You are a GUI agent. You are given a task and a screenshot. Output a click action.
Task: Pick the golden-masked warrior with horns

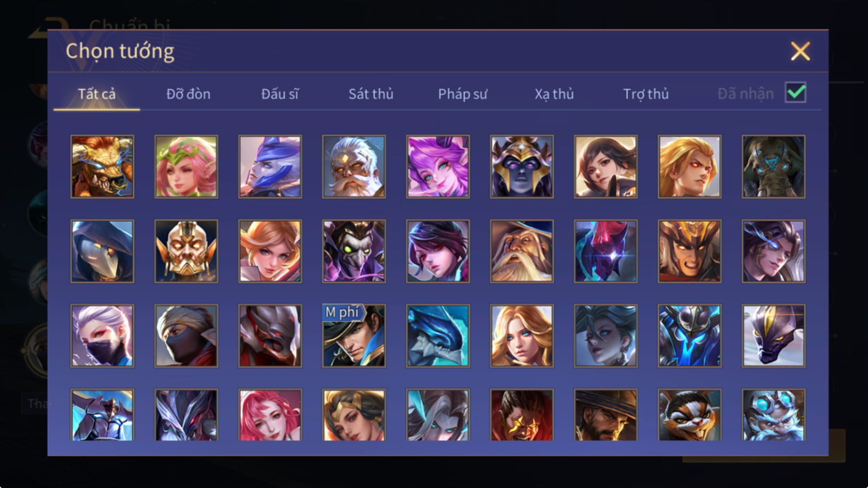pos(186,251)
